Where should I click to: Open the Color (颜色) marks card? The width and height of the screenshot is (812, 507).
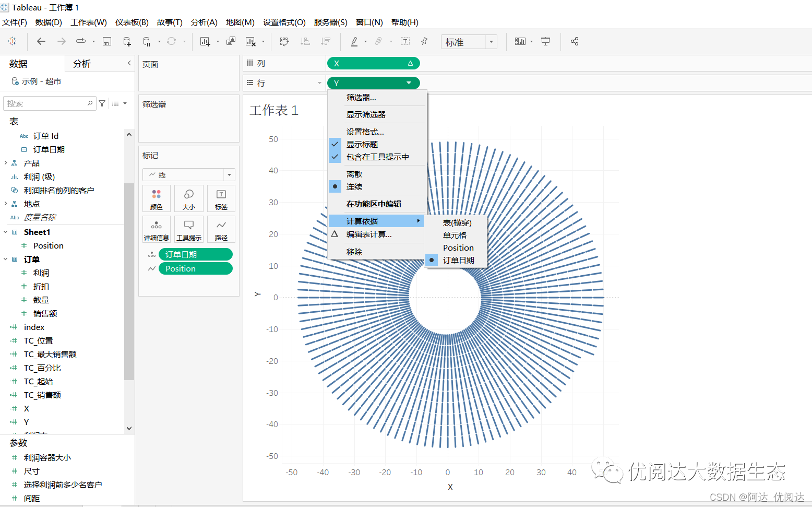156,198
